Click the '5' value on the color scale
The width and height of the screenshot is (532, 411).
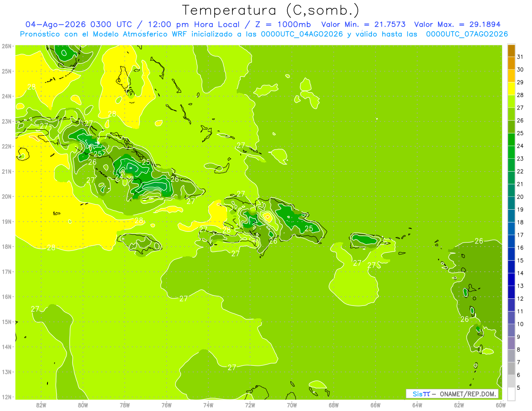click(519, 388)
